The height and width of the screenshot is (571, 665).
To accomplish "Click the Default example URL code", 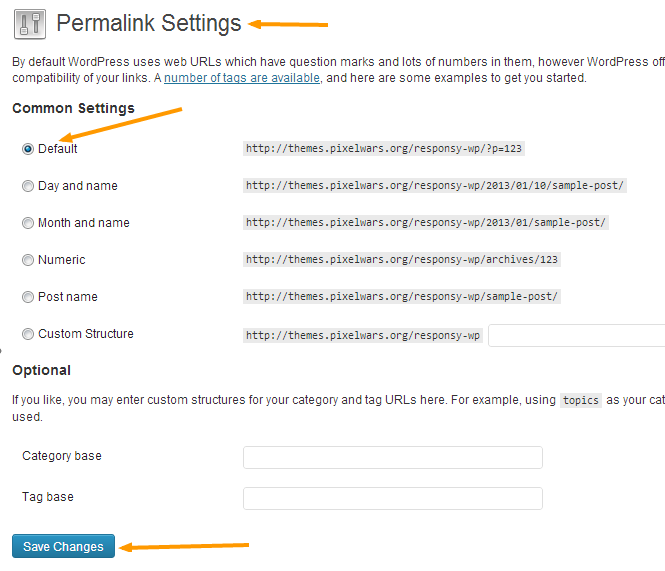I will tap(385, 149).
